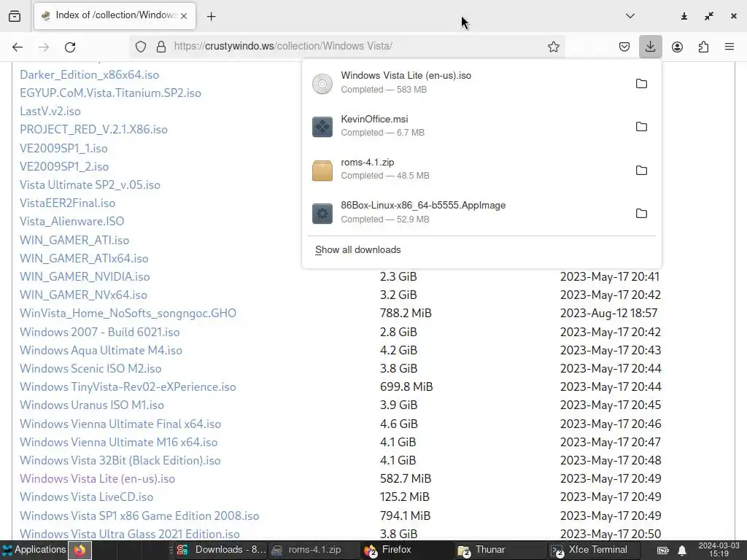Switch to Downloads window in taskbar
The image size is (747, 560).
tap(220, 550)
